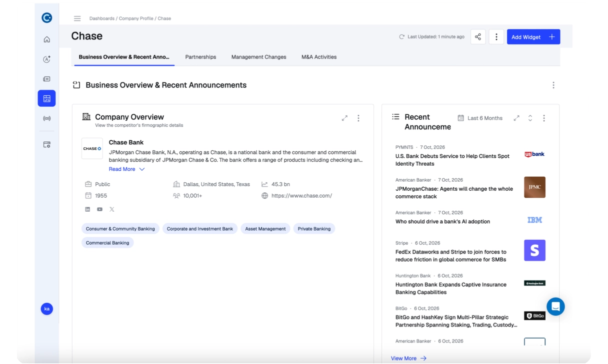Viewport: 608px width, 364px height.
Task: Open the window settings sidebar icon
Action: tap(46, 144)
